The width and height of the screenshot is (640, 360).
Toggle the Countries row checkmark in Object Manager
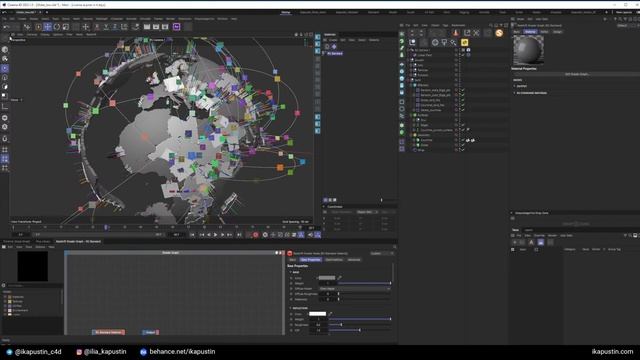pyautogui.click(x=463, y=140)
